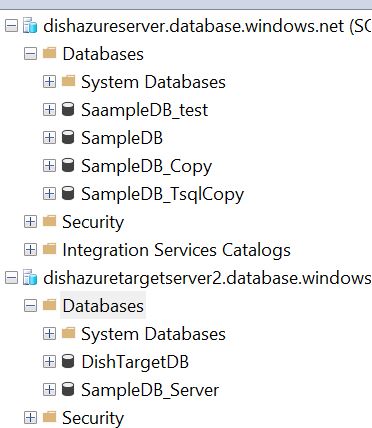
Task: Click the DishTargetDB database icon
Action: point(68,361)
